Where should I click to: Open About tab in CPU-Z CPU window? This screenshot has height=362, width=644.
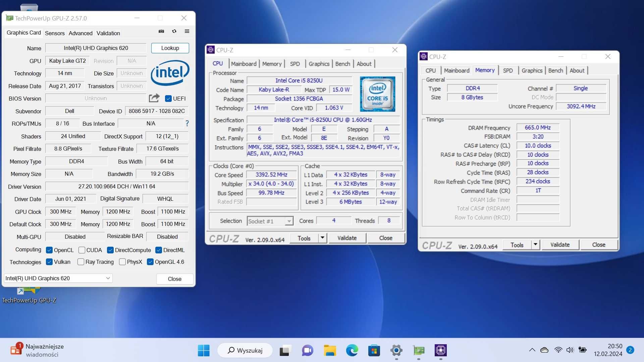pyautogui.click(x=364, y=64)
